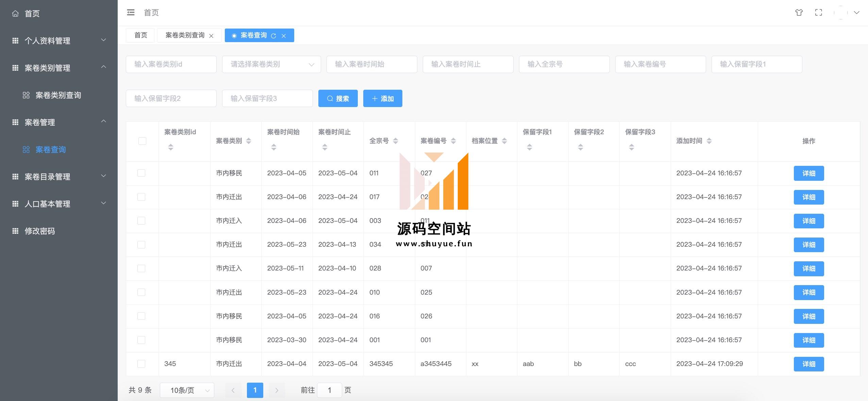Click the 首页 home icon in sidebar
868x401 pixels.
(x=15, y=14)
